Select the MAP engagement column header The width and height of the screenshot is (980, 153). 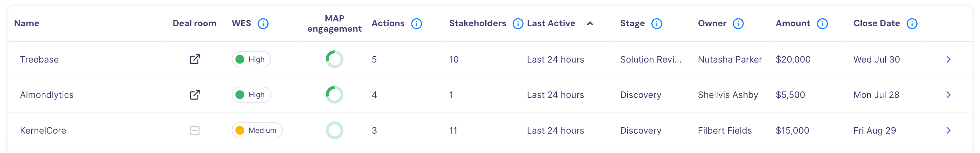click(334, 23)
